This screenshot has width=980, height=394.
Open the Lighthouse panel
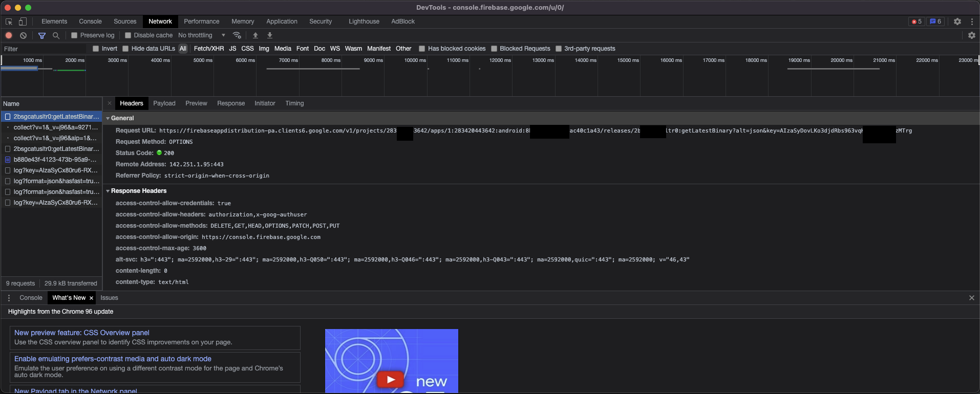pyautogui.click(x=364, y=21)
